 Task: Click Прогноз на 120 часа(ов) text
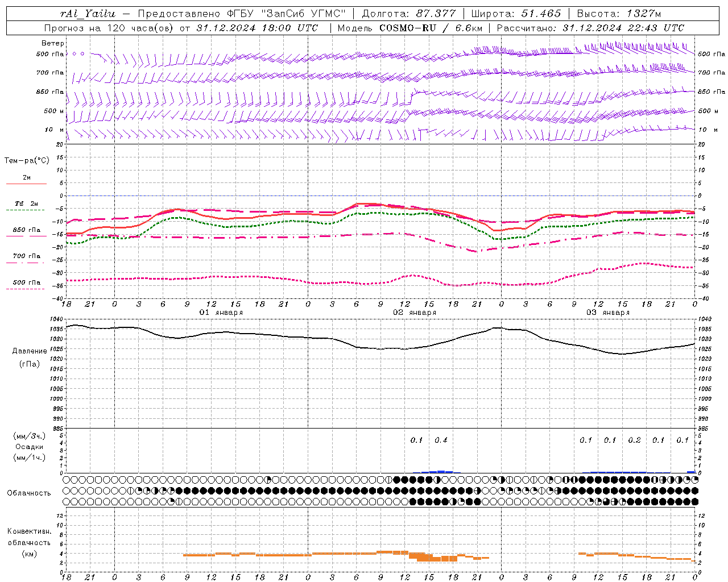[109, 28]
